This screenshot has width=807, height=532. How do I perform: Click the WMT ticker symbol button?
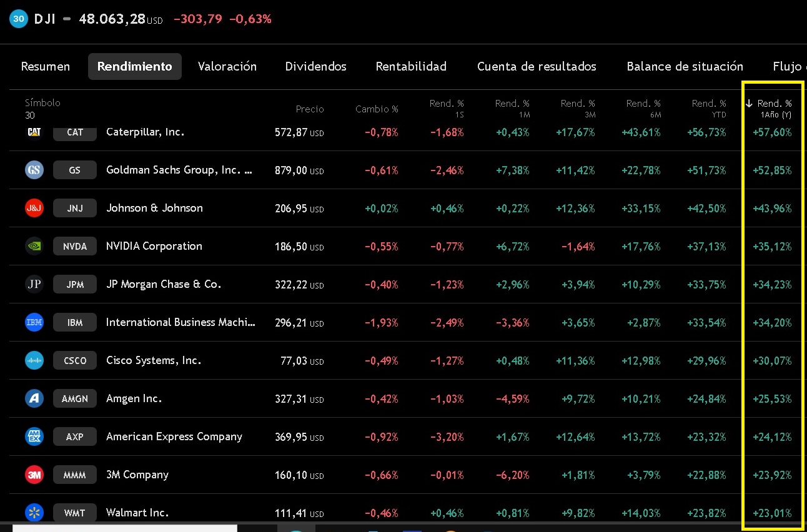click(x=75, y=513)
